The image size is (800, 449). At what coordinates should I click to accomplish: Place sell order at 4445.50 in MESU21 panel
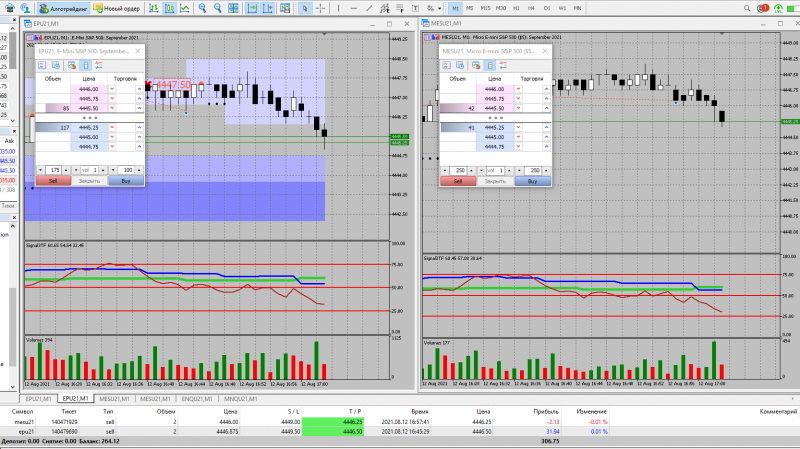(518, 108)
